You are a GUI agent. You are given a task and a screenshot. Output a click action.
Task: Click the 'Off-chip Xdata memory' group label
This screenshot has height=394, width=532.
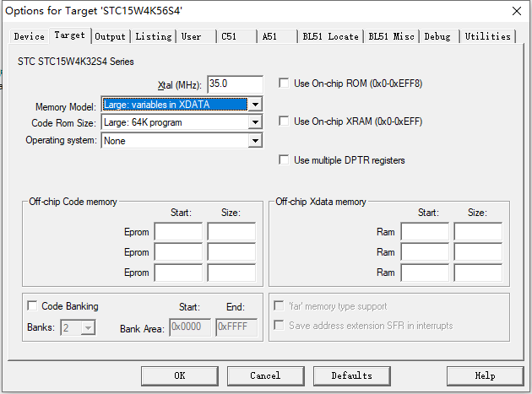[x=321, y=202]
